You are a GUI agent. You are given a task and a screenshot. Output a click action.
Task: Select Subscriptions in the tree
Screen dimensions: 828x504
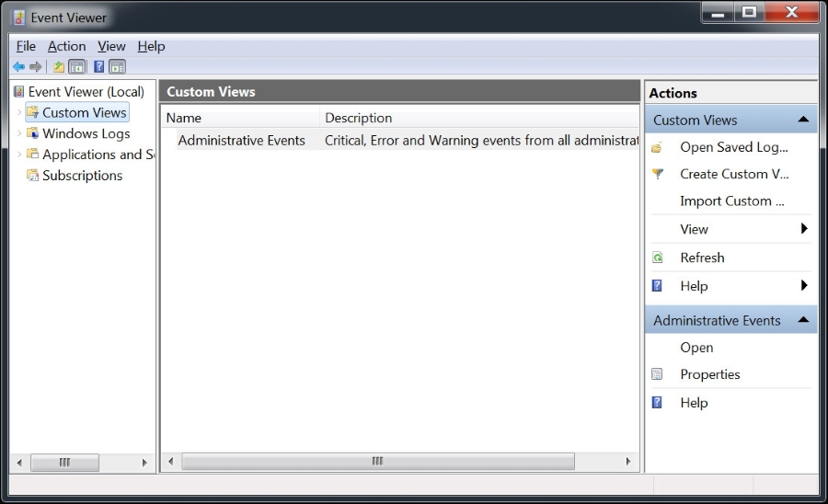click(83, 176)
